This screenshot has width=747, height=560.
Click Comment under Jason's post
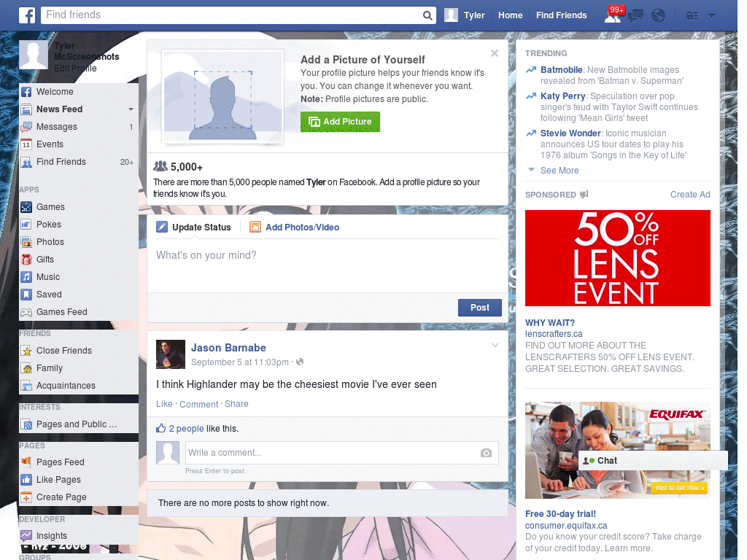(x=198, y=404)
